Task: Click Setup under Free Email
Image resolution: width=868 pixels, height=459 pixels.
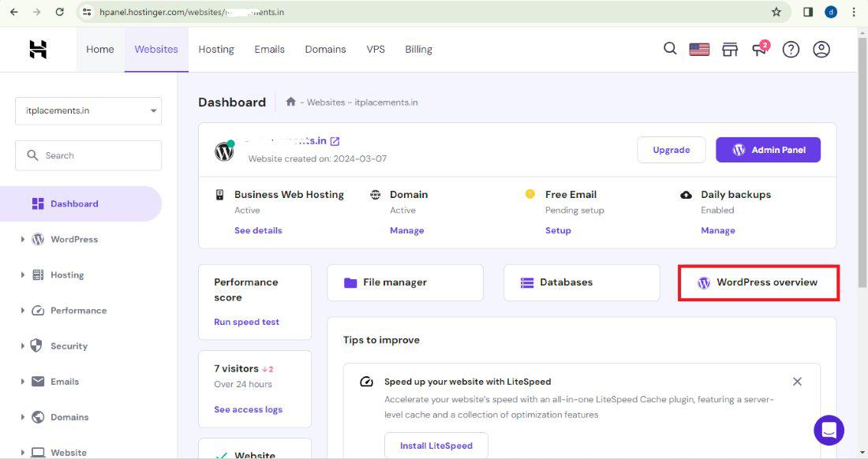Action: click(558, 230)
